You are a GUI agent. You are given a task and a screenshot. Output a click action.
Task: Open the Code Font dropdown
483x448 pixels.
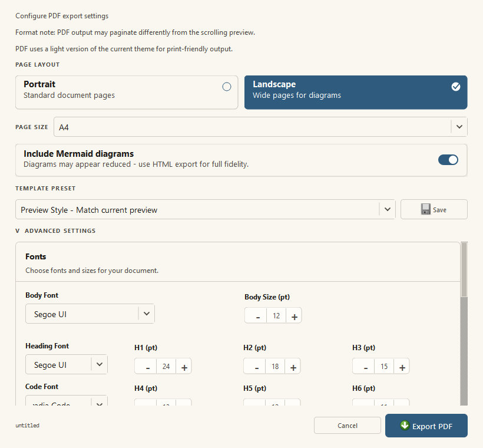pyautogui.click(x=66, y=400)
